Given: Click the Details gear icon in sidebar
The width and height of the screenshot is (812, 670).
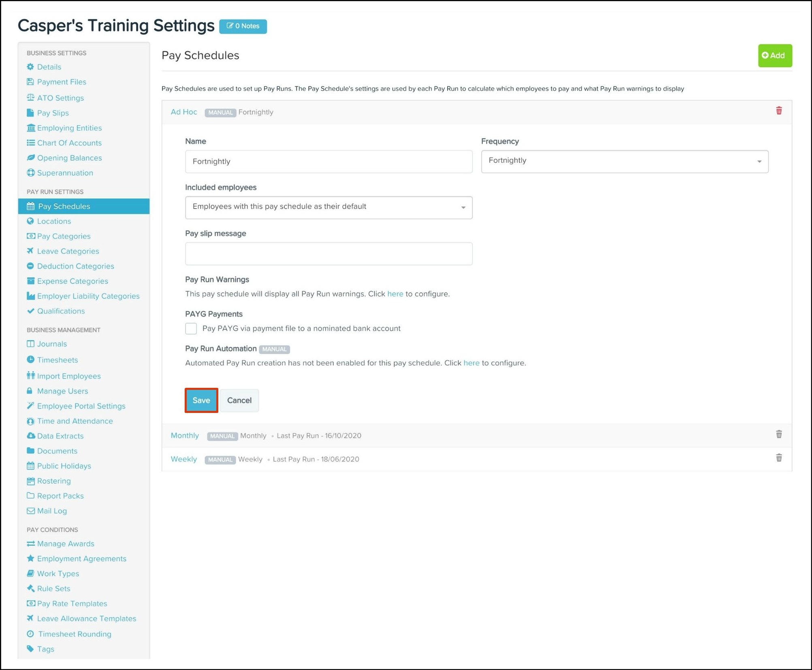Looking at the screenshot, I should 30,67.
